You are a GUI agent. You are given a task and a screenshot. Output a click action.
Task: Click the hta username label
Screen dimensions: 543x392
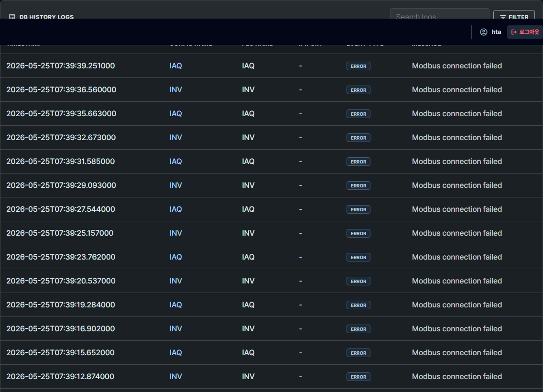(496, 32)
